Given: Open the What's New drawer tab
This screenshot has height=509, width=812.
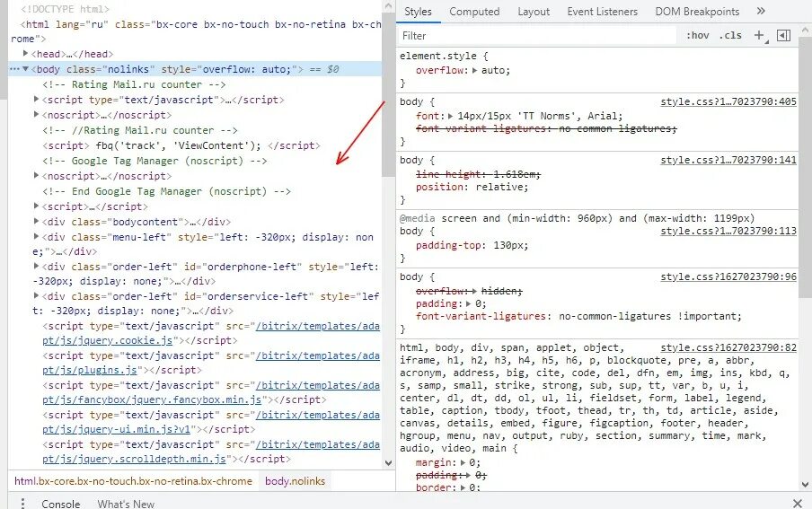Looking at the screenshot, I should click(126, 504).
